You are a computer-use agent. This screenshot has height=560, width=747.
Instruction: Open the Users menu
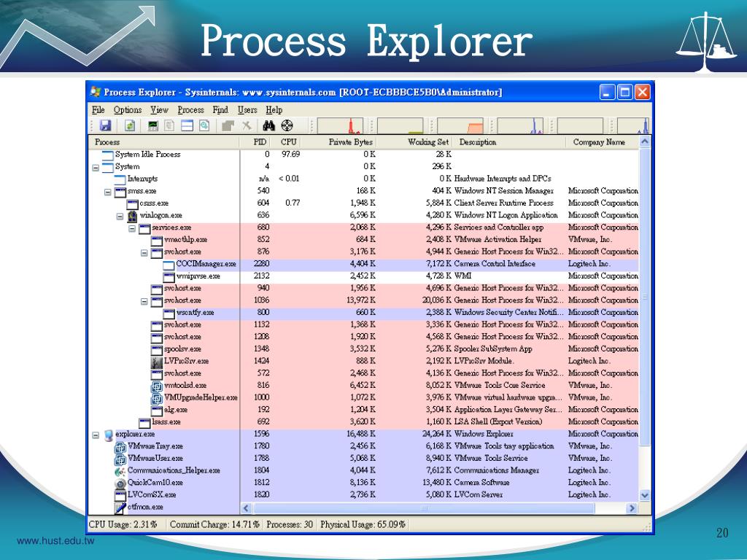pyautogui.click(x=247, y=110)
